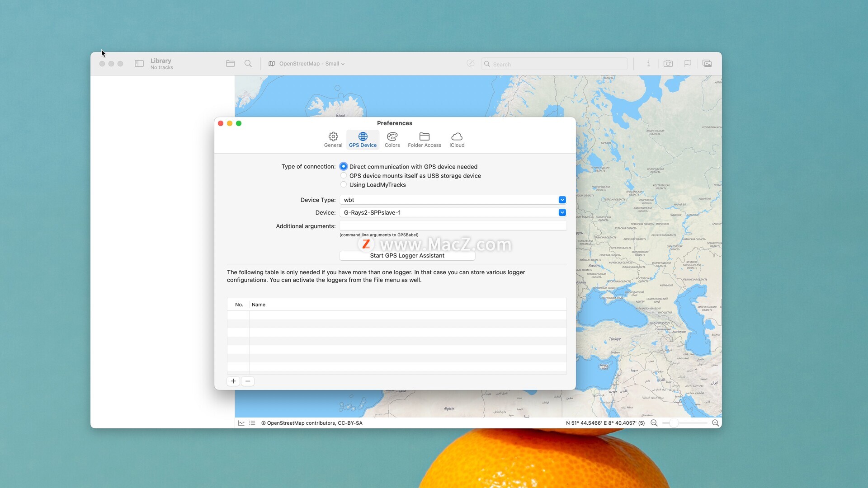Screen dimensions: 868x488
Task: Switch to the iCloud preferences tab
Action: coord(457,140)
